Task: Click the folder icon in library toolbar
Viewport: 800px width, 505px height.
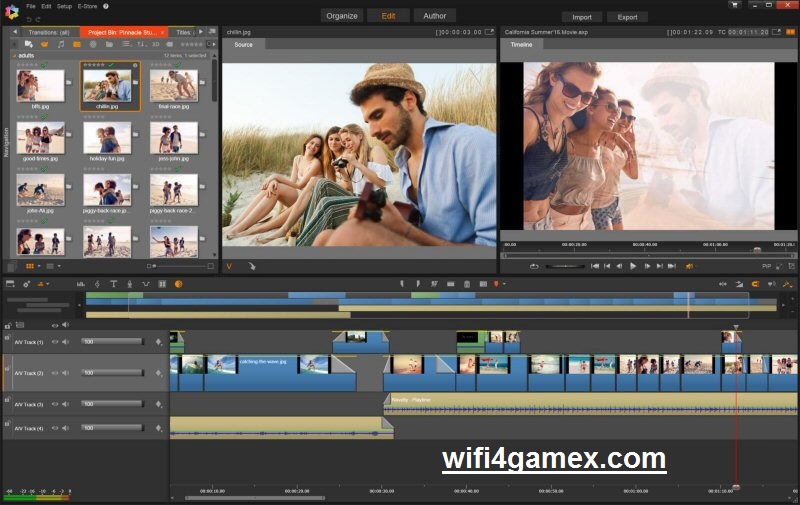Action: click(109, 44)
